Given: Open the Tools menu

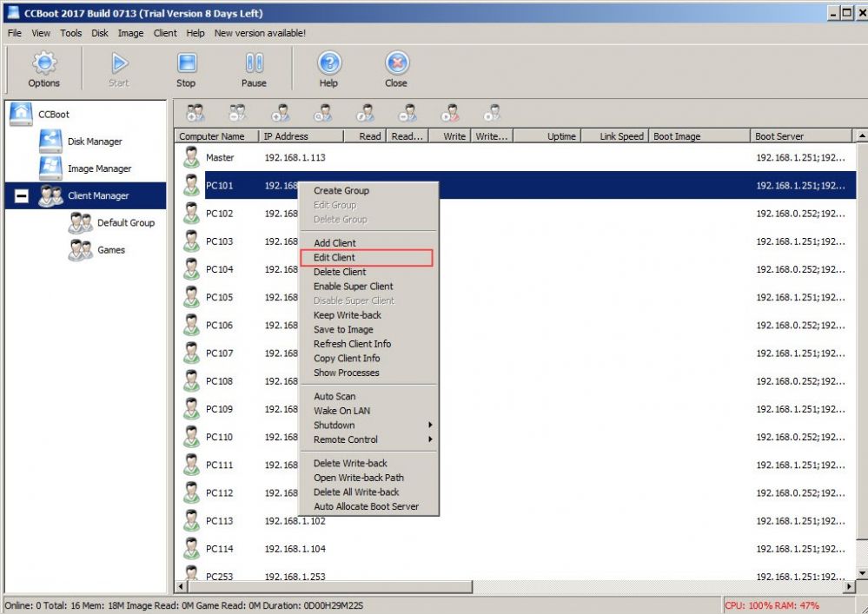Looking at the screenshot, I should pyautogui.click(x=71, y=33).
